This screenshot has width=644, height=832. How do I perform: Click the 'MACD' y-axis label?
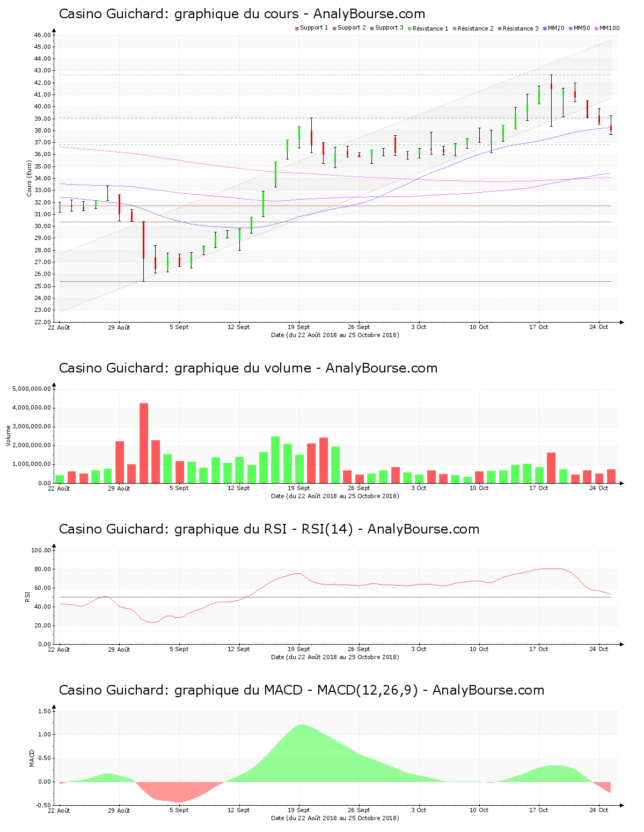[x=32, y=758]
